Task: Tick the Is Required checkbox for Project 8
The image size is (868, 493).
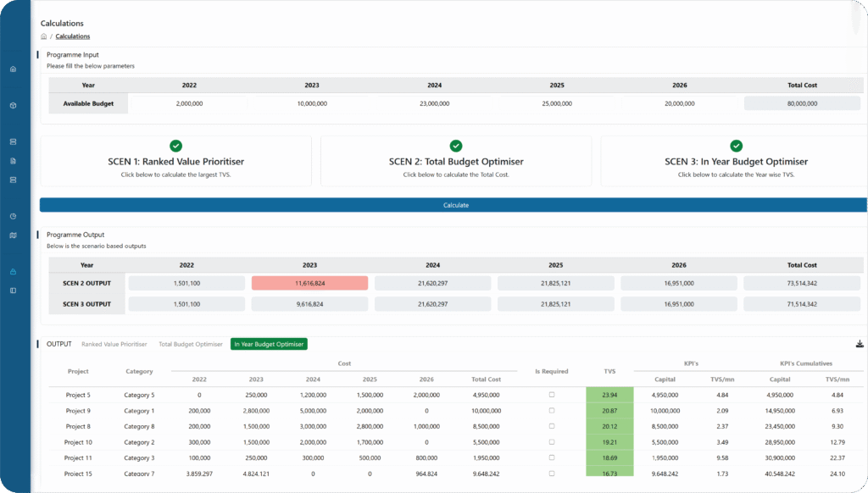Action: pyautogui.click(x=552, y=426)
